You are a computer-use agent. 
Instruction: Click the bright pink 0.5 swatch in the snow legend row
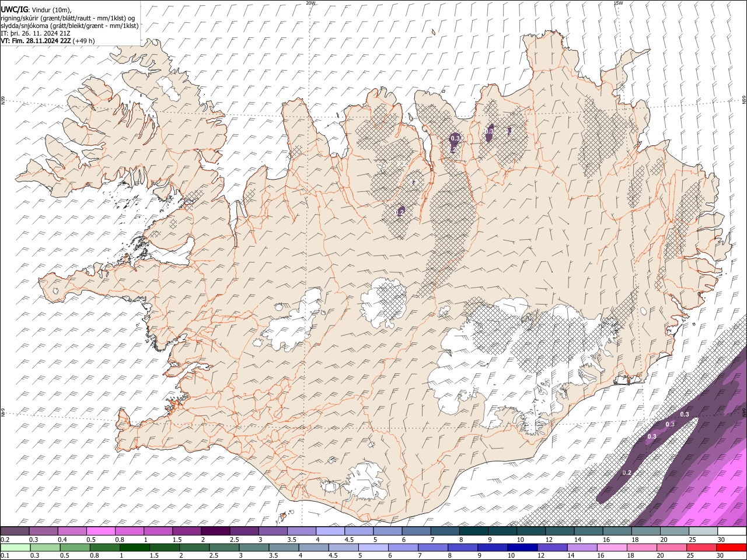[x=101, y=531]
